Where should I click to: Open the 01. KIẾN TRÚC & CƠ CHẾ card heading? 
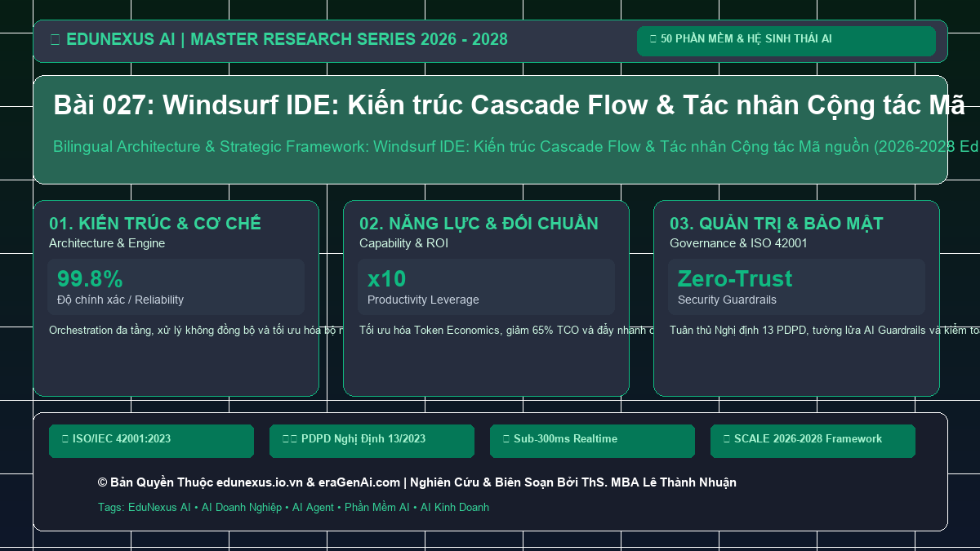(x=155, y=224)
